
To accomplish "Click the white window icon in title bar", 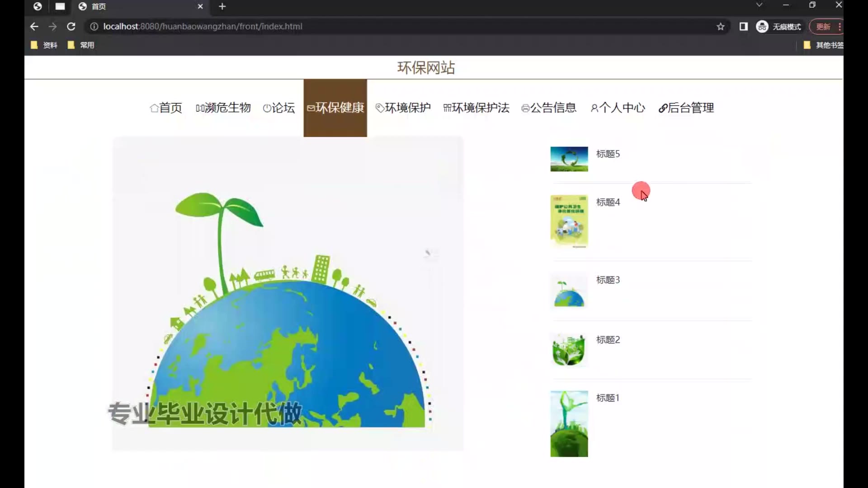I will coord(60,6).
